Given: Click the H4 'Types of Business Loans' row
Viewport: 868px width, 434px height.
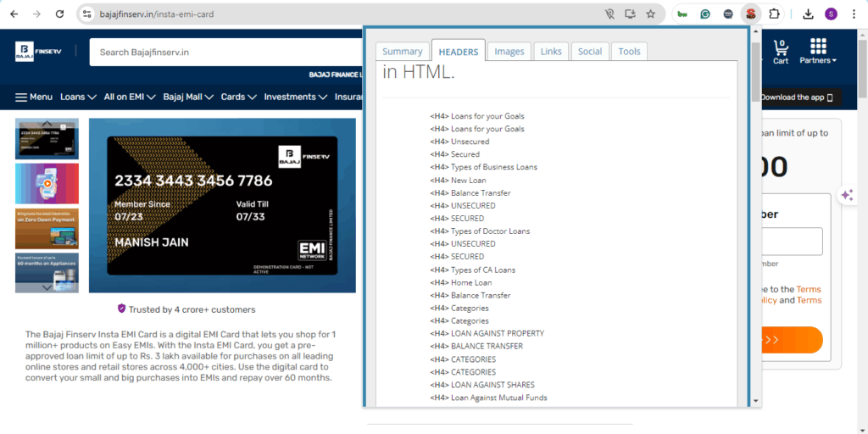Looking at the screenshot, I should tap(484, 167).
